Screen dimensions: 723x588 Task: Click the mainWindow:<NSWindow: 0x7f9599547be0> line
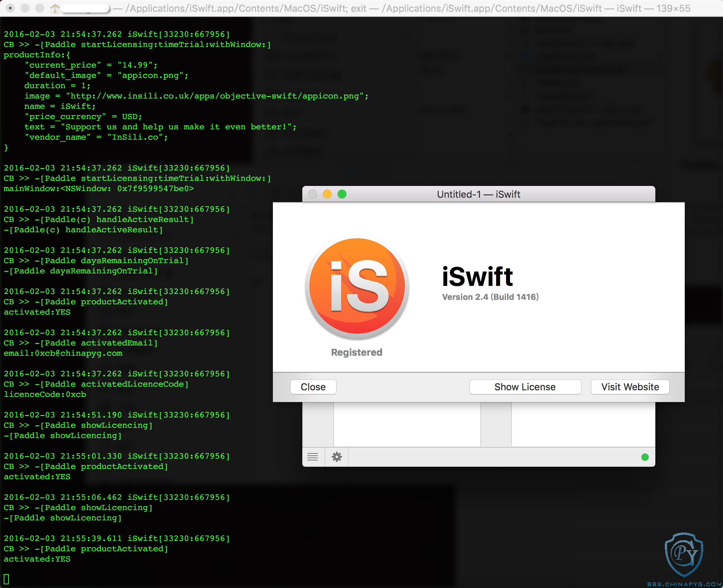tap(99, 189)
